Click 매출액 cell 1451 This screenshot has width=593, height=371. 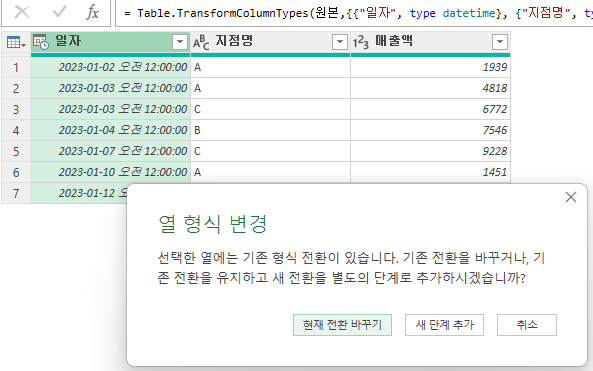430,172
